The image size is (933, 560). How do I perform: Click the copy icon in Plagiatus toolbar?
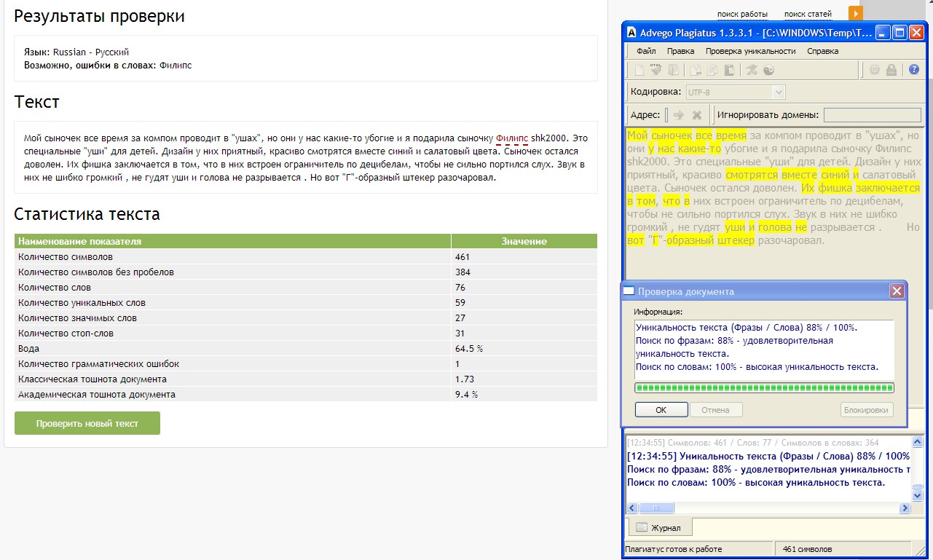pyautogui.click(x=712, y=70)
